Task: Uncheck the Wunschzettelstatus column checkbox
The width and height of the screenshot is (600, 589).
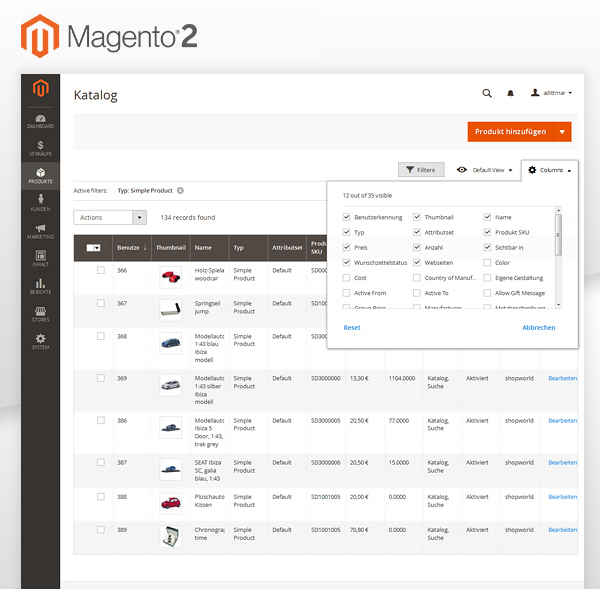Action: point(346,263)
